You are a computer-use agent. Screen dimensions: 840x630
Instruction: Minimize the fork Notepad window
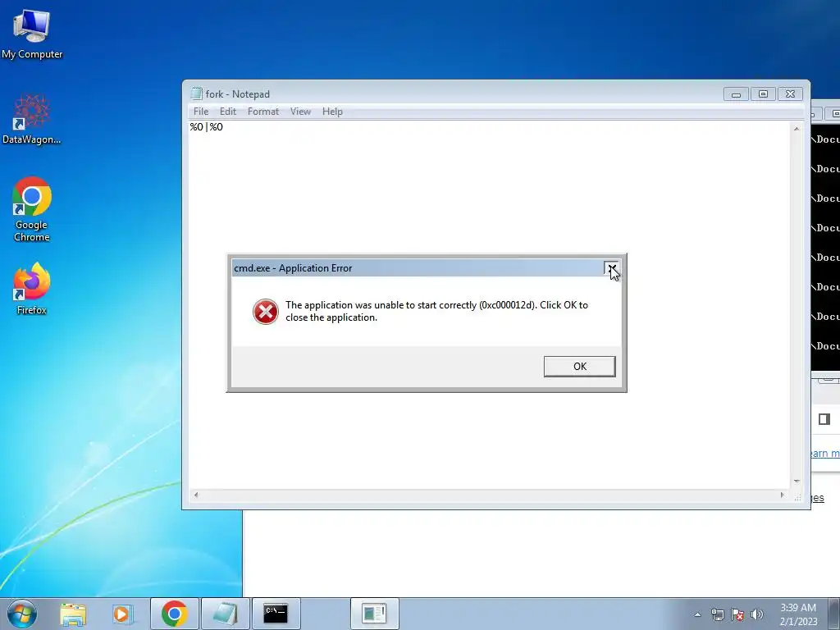(x=736, y=94)
